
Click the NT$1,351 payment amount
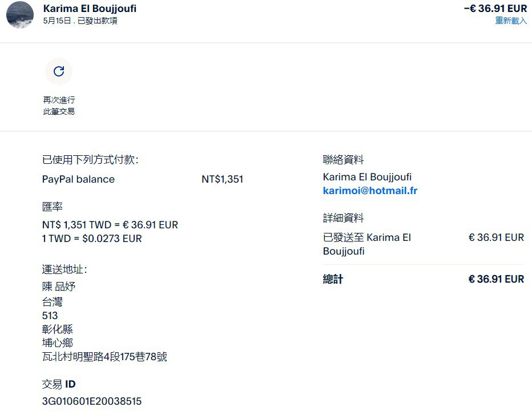pyautogui.click(x=222, y=179)
